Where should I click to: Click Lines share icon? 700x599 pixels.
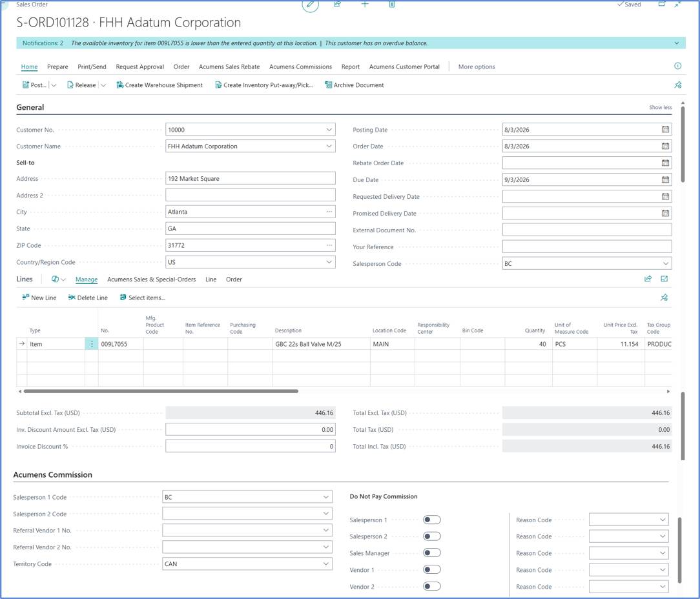click(648, 279)
